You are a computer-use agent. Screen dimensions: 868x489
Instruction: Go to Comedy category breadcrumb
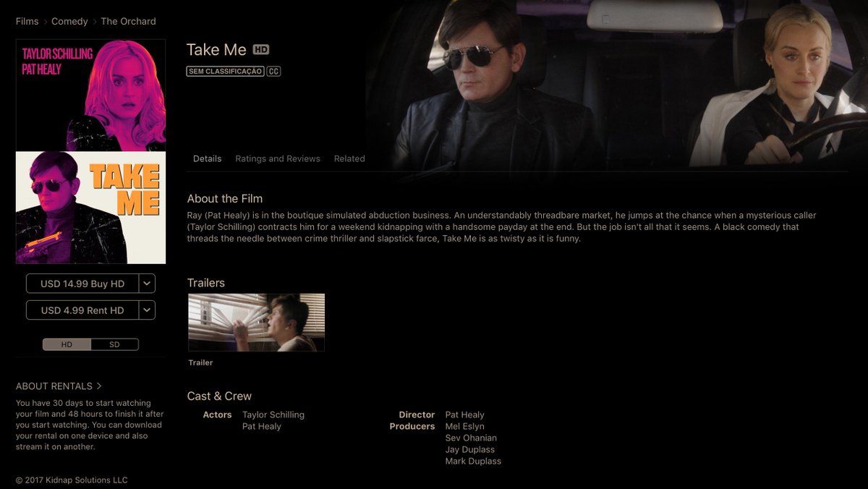(69, 22)
